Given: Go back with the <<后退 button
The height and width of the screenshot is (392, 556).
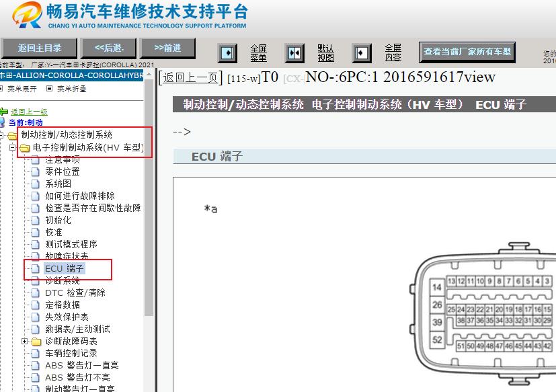Looking at the screenshot, I should point(109,48).
